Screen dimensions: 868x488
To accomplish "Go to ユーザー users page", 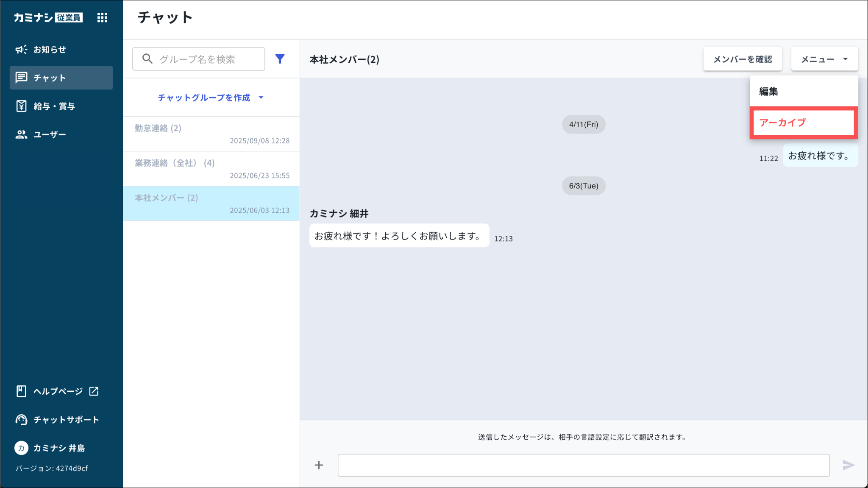I will pos(50,134).
